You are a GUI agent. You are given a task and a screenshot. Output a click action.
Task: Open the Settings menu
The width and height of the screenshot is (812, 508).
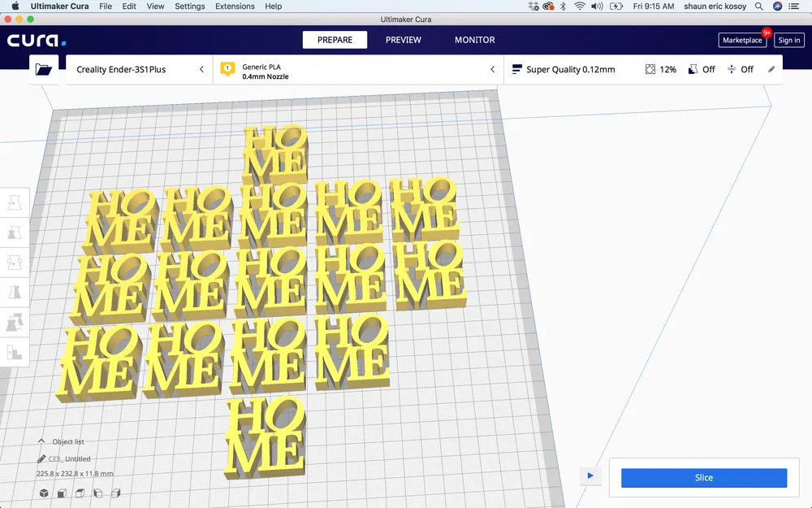pos(189,7)
